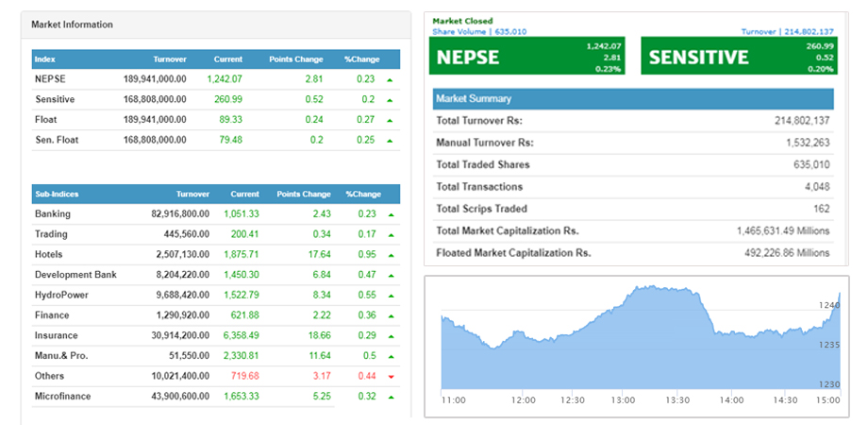868x425 pixels.
Task: Click Banking turnover 82,916,800.00
Action: point(180,213)
